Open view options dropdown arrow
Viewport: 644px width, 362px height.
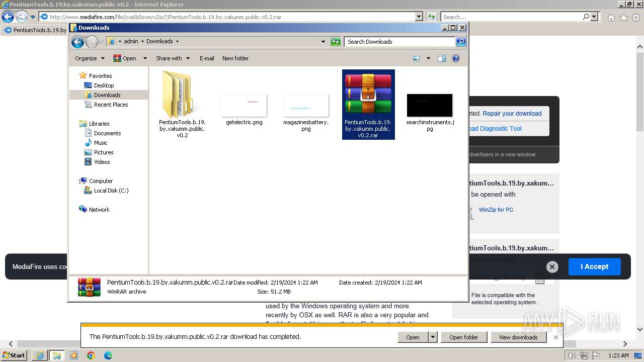[428, 58]
